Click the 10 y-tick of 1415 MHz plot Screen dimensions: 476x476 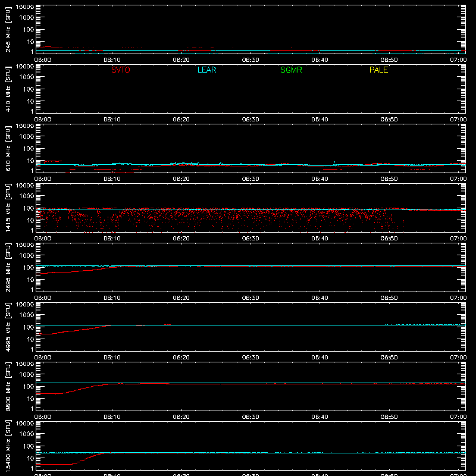point(30,220)
